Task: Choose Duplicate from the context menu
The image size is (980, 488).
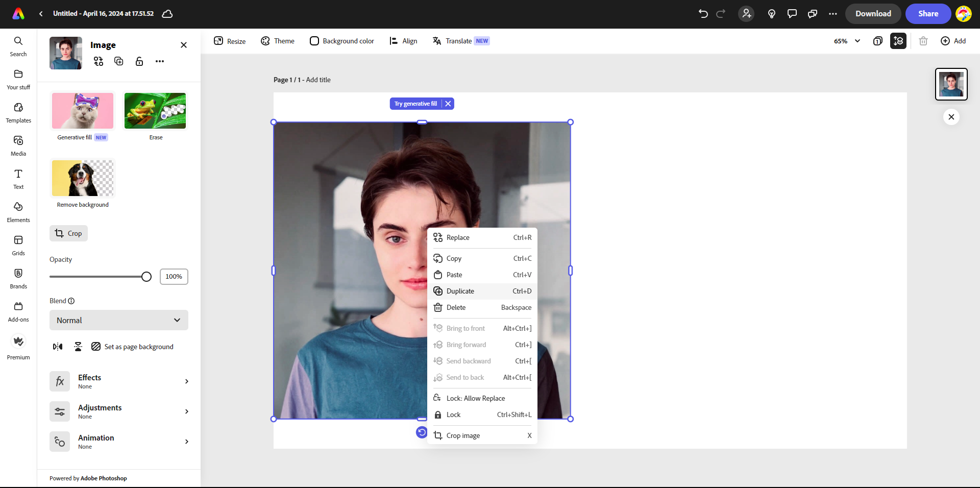Action: tap(460, 291)
